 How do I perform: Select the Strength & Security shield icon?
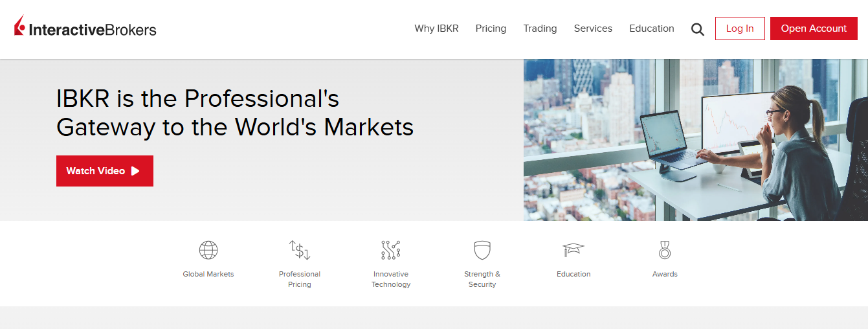482,250
